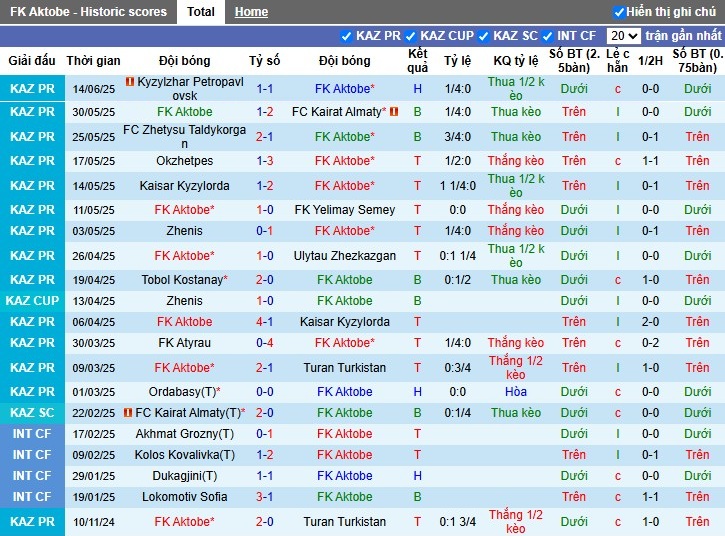
Task: Click the odds 0:1 3/4 on 10/11/24
Action: click(x=458, y=522)
